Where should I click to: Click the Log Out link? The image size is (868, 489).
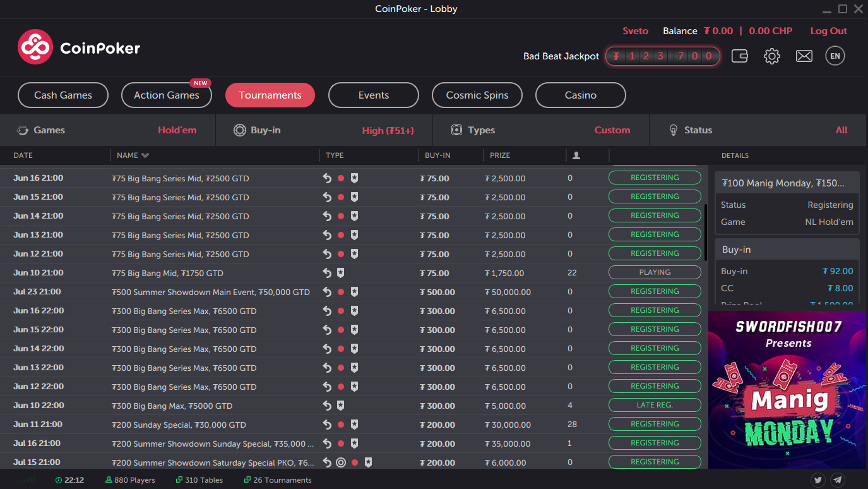pyautogui.click(x=829, y=31)
